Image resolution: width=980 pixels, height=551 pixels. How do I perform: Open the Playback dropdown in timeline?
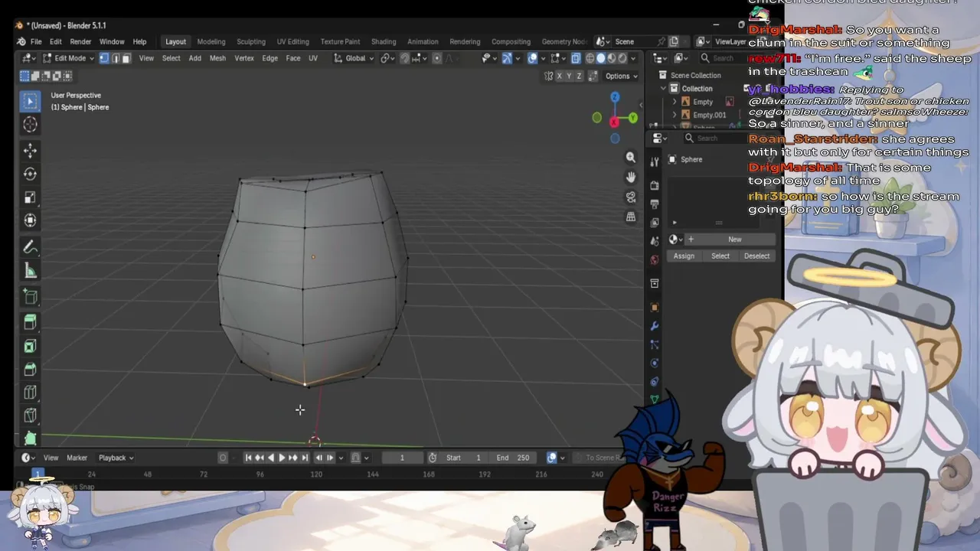tap(116, 458)
